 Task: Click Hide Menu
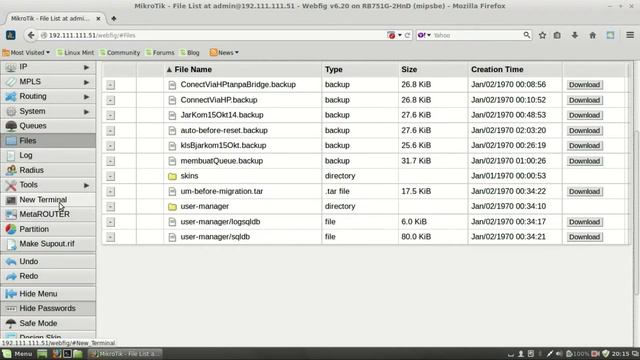48,293
